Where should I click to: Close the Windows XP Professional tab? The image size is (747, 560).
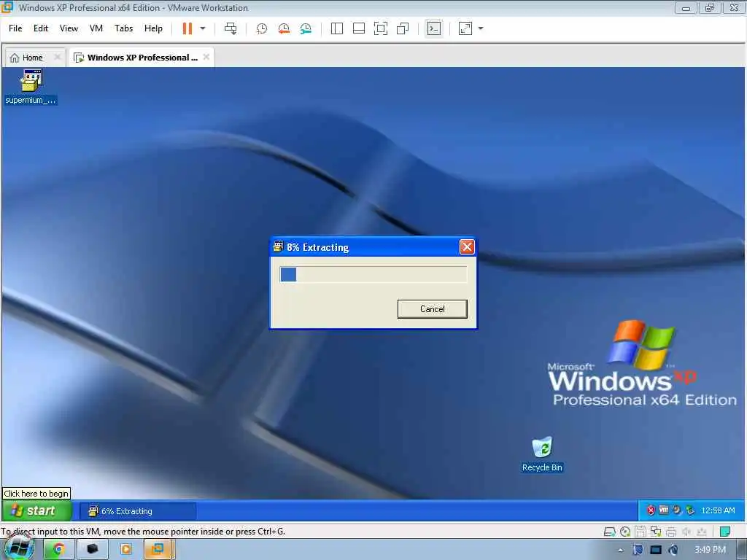[206, 57]
